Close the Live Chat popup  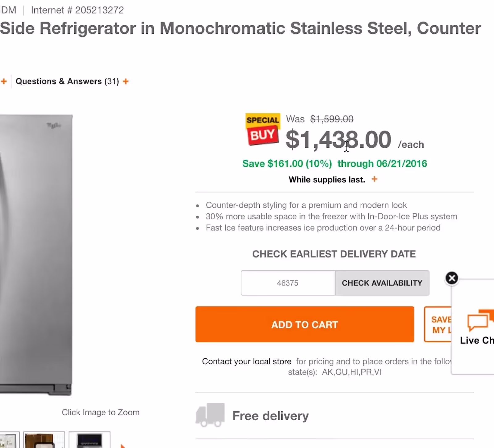(x=452, y=278)
